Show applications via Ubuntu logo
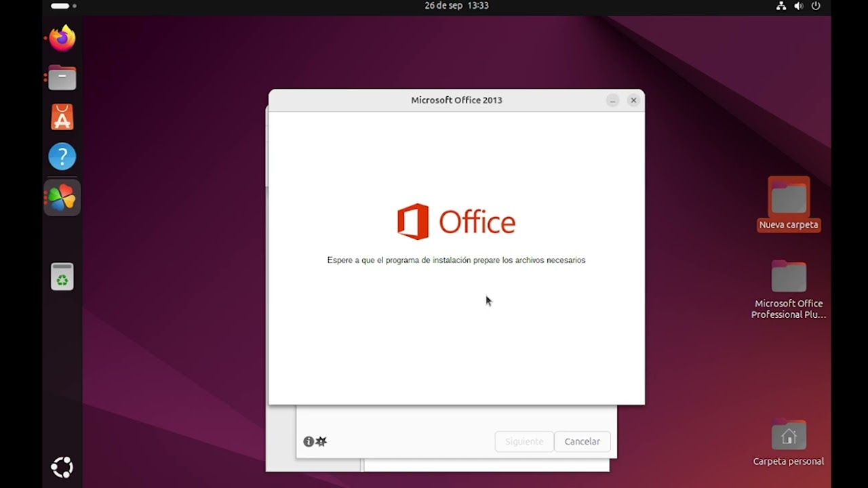The width and height of the screenshot is (868, 488). coord(62,467)
